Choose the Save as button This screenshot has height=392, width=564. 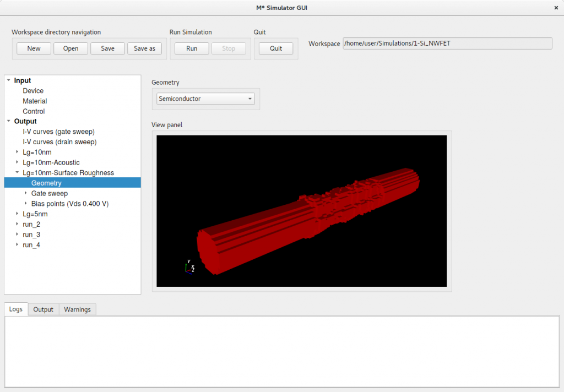(145, 48)
